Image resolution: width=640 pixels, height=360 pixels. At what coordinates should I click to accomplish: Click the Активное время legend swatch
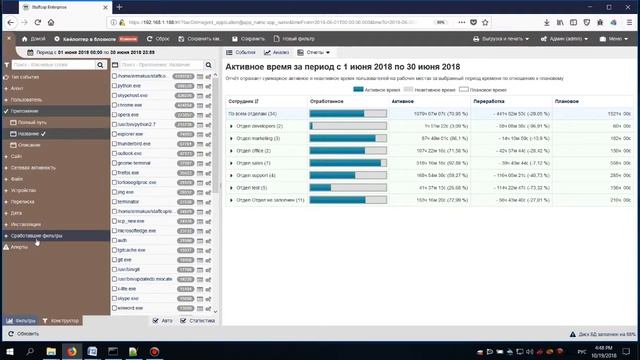coord(358,89)
